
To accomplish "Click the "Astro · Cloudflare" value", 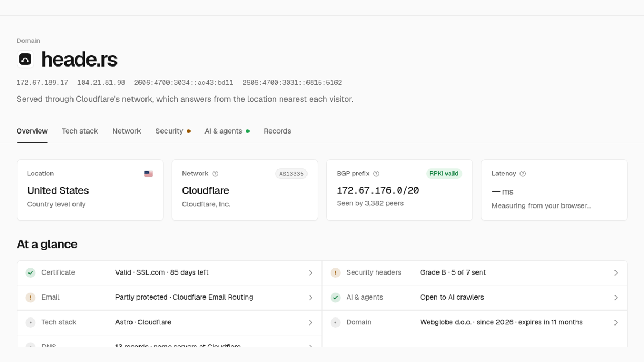I will (143, 322).
